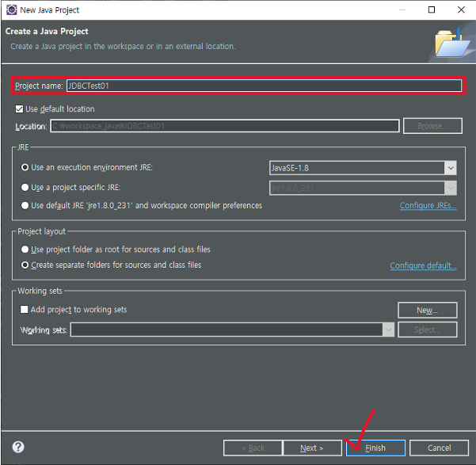476x465 pixels.
Task: Toggle the Use default location checkbox
Action: pyautogui.click(x=19, y=109)
